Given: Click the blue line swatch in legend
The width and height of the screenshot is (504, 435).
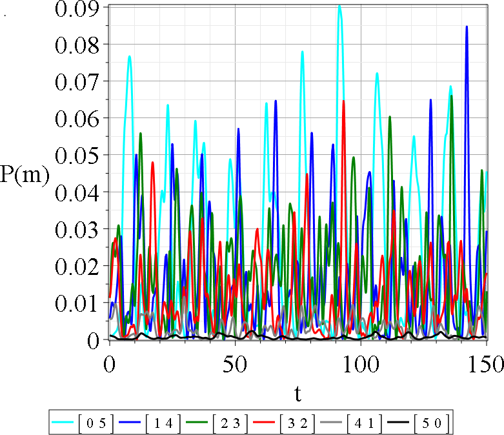Looking at the screenshot, I should click(x=130, y=422).
